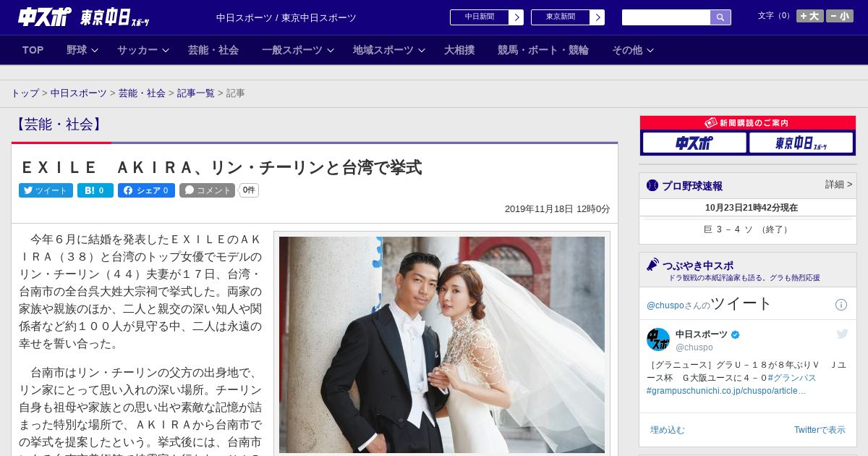The image size is (868, 456).
Task: Click the 巨 3-4 ソ score row
Action: 748,229
